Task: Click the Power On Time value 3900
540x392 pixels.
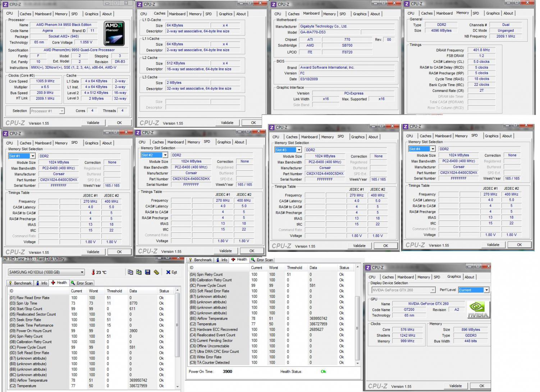Action: (x=228, y=372)
